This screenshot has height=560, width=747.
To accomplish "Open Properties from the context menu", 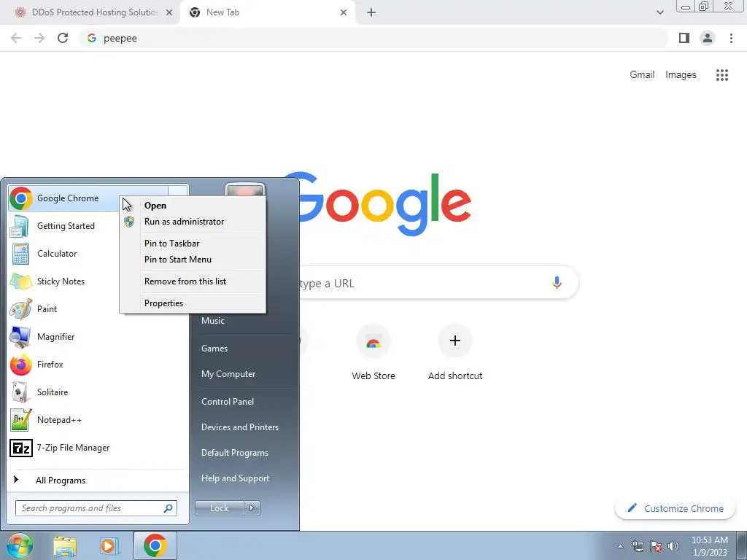I will point(163,303).
